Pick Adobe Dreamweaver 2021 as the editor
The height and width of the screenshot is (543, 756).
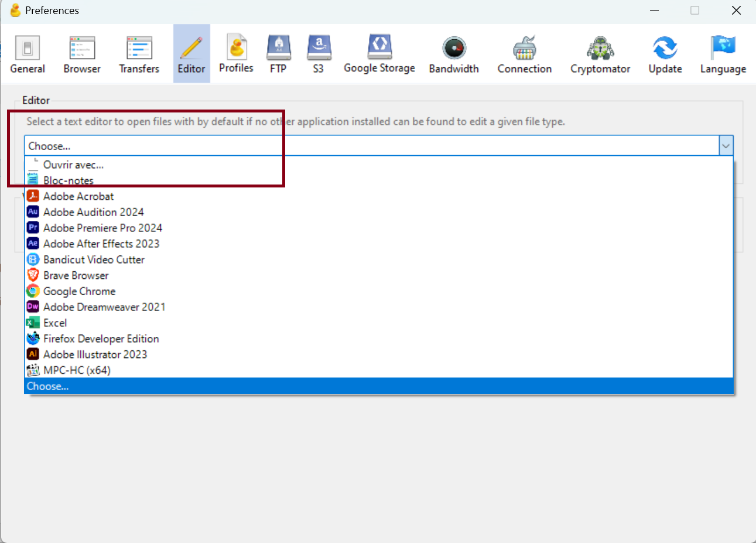click(379, 307)
